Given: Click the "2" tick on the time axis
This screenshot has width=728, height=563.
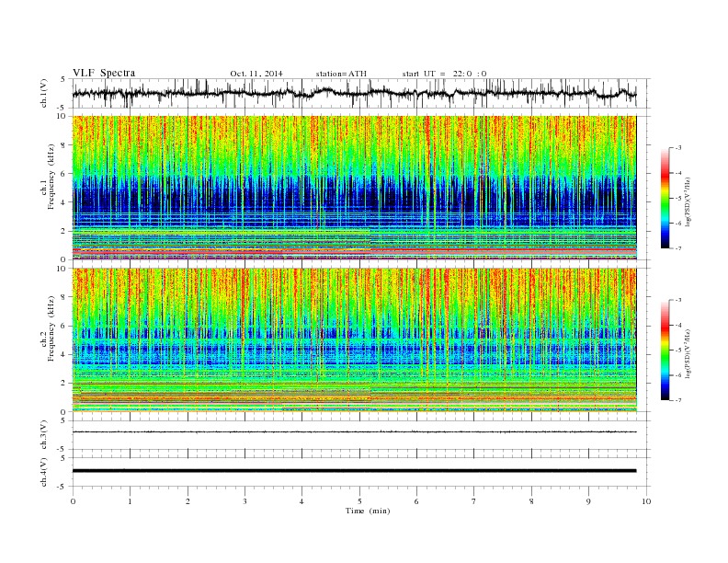Looking at the screenshot, I should 188,501.
